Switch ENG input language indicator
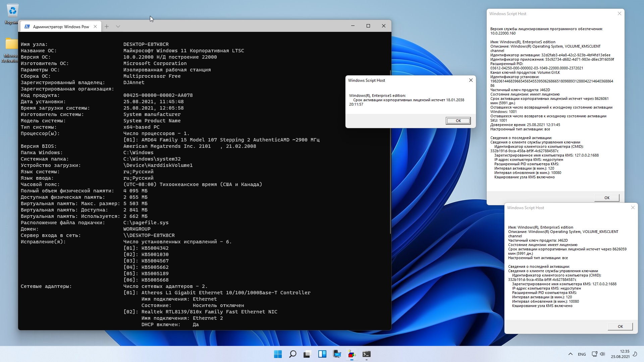This screenshot has width=644, height=362. (582, 354)
